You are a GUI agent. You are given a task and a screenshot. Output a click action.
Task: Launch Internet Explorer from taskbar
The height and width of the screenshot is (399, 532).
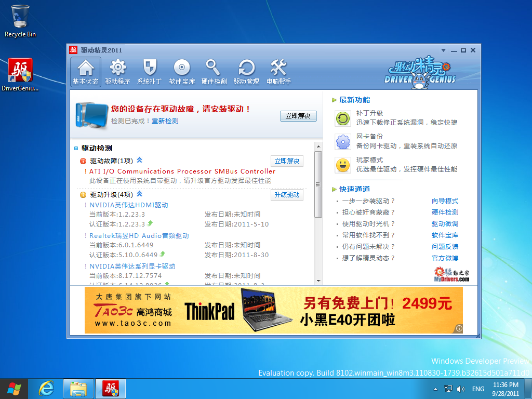(x=46, y=389)
